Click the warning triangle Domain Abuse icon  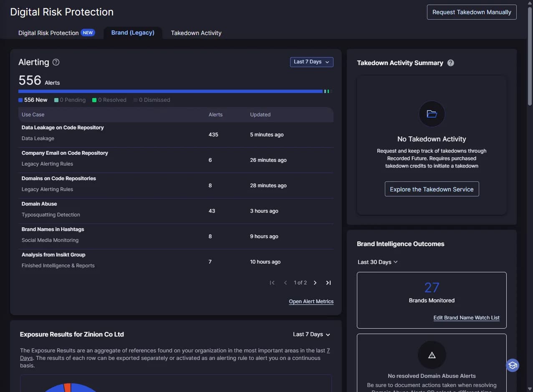click(x=432, y=355)
